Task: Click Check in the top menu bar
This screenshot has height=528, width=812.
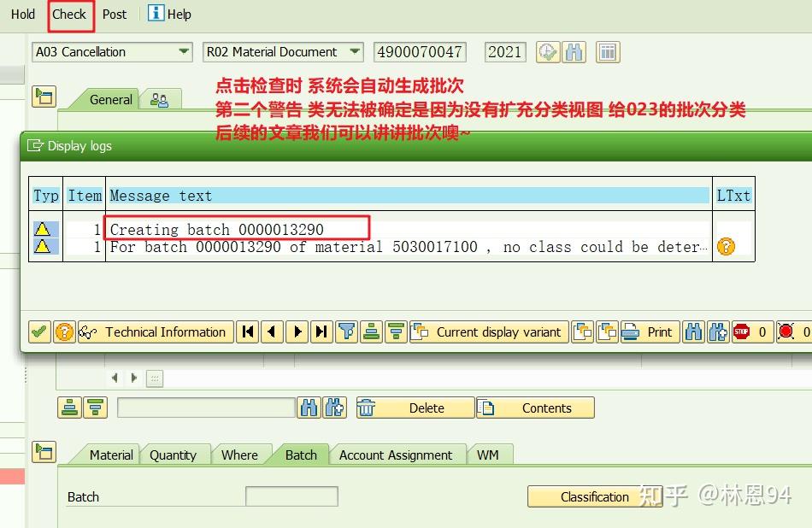Action: point(69,14)
